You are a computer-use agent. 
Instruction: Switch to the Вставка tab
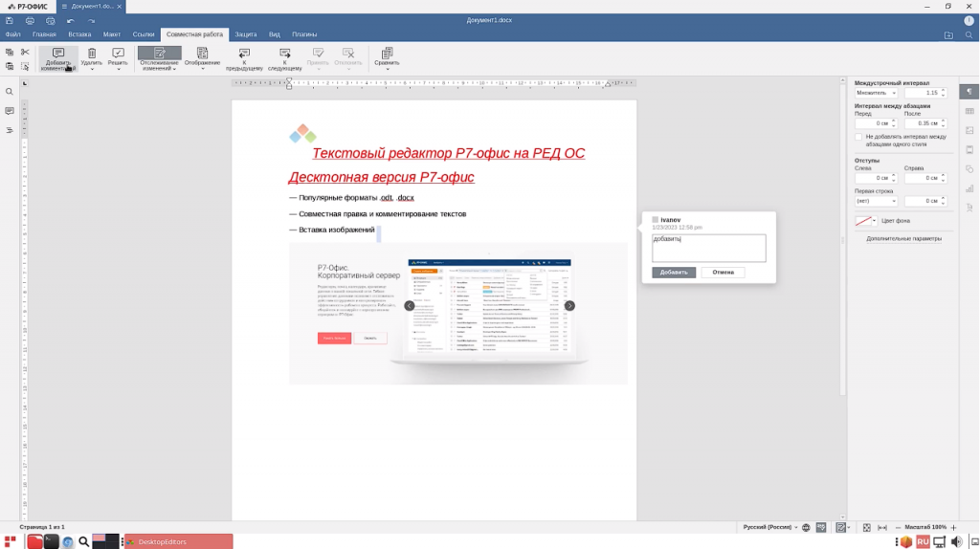pyautogui.click(x=79, y=35)
